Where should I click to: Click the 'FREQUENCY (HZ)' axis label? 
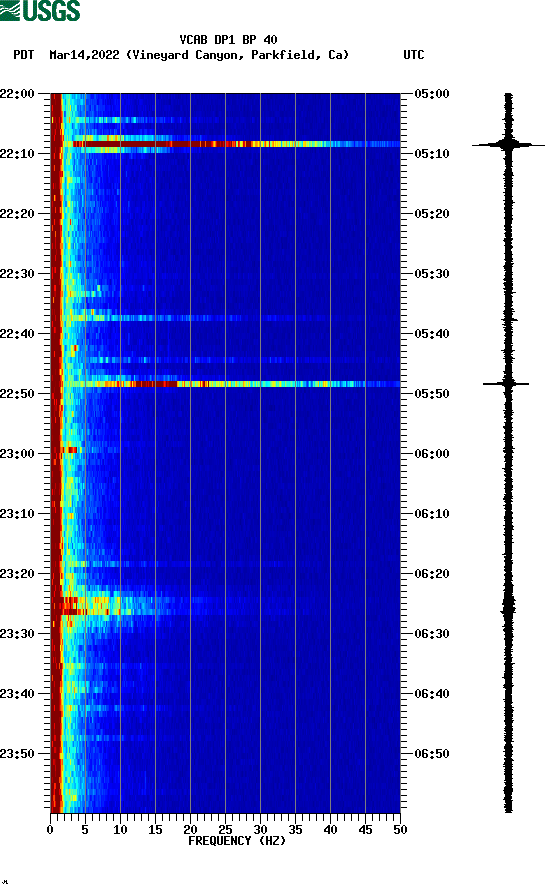coord(236,841)
